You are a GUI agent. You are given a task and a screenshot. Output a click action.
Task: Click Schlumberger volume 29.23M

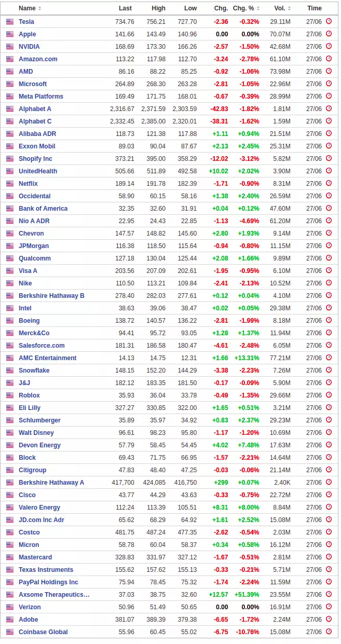click(x=280, y=420)
